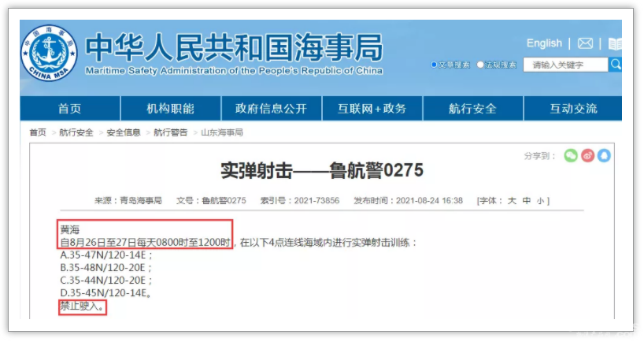This screenshot has width=644, height=342.
Task: Select the 文章搜索 radio button
Action: (434, 65)
